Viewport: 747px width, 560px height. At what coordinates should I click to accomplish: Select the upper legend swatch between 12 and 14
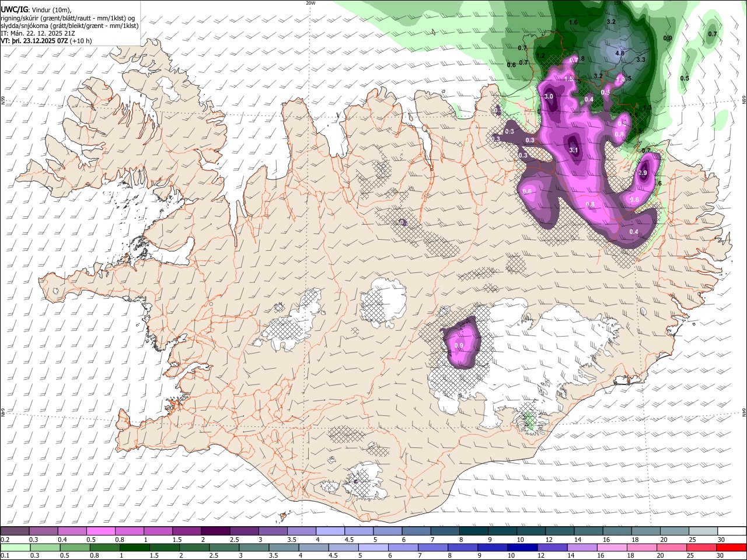tap(560, 531)
